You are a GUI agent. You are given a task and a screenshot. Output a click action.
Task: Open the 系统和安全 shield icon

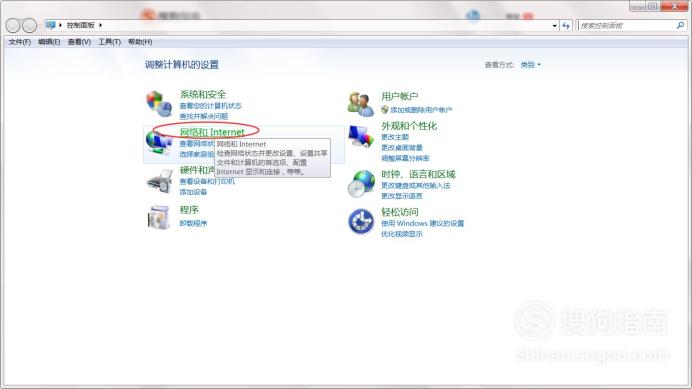(x=159, y=103)
